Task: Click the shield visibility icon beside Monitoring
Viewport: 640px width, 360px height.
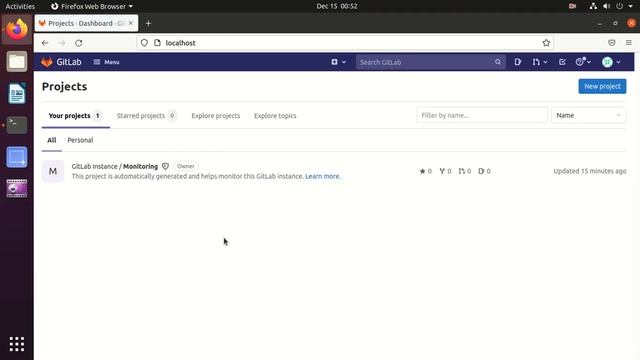Action: [165, 167]
